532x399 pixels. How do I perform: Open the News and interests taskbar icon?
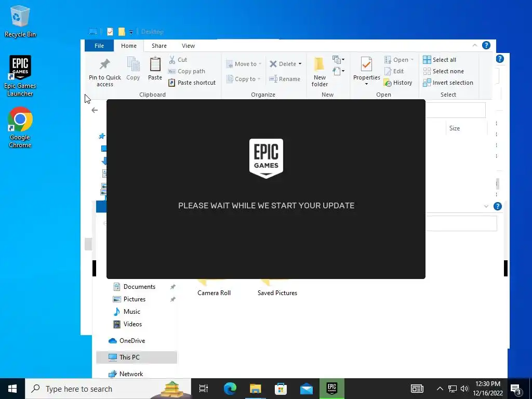point(417,389)
